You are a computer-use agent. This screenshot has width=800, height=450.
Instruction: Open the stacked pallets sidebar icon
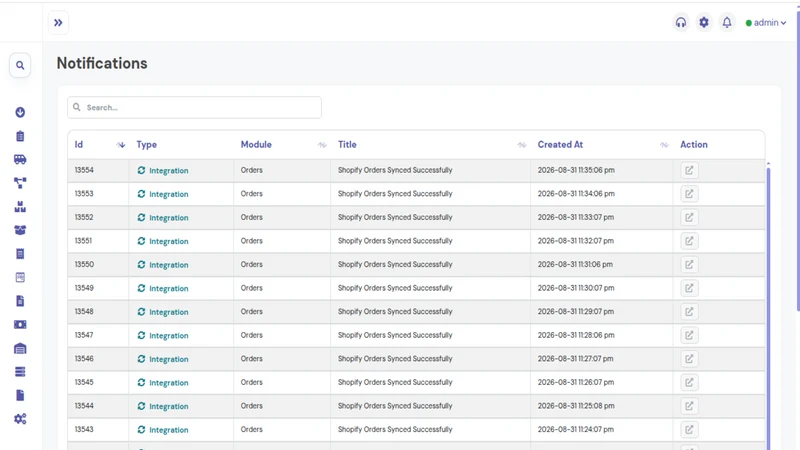click(20, 207)
